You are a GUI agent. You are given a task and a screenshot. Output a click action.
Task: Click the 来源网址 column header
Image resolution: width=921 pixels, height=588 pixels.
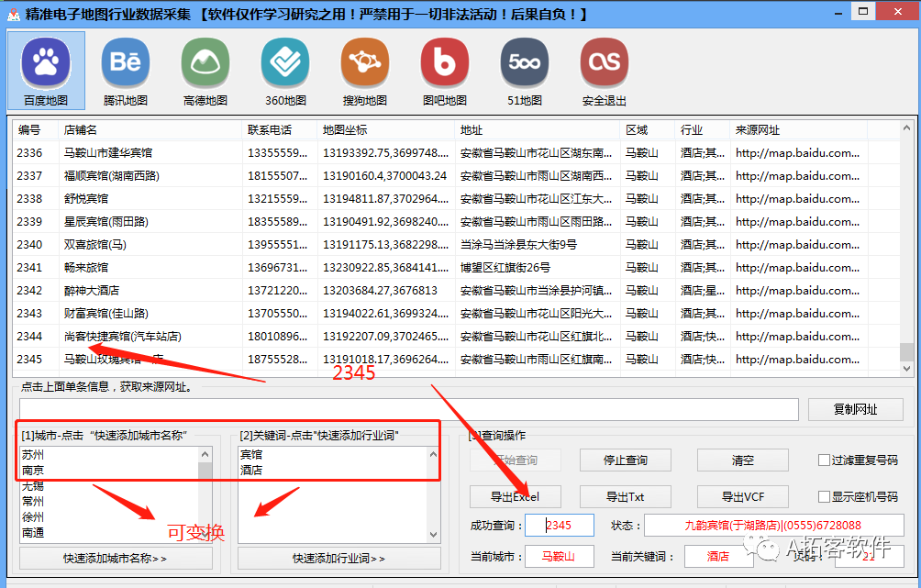coord(799,130)
